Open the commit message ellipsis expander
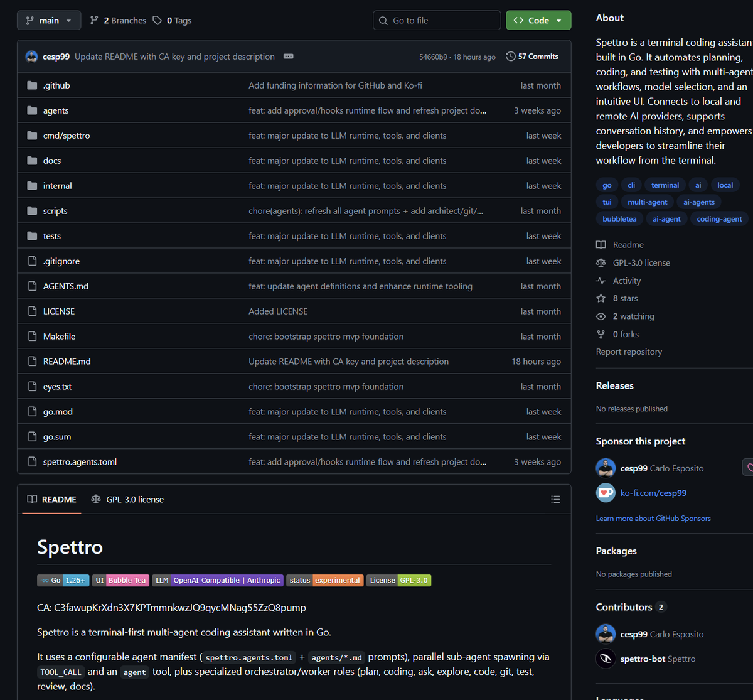Screen dimensions: 753x700 click(289, 57)
